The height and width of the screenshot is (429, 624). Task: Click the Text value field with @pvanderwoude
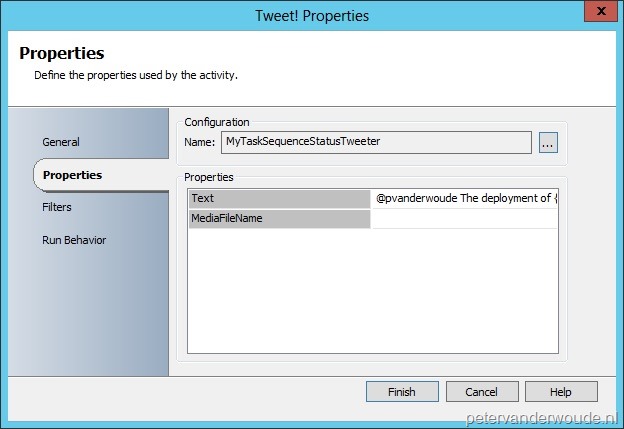(464, 199)
